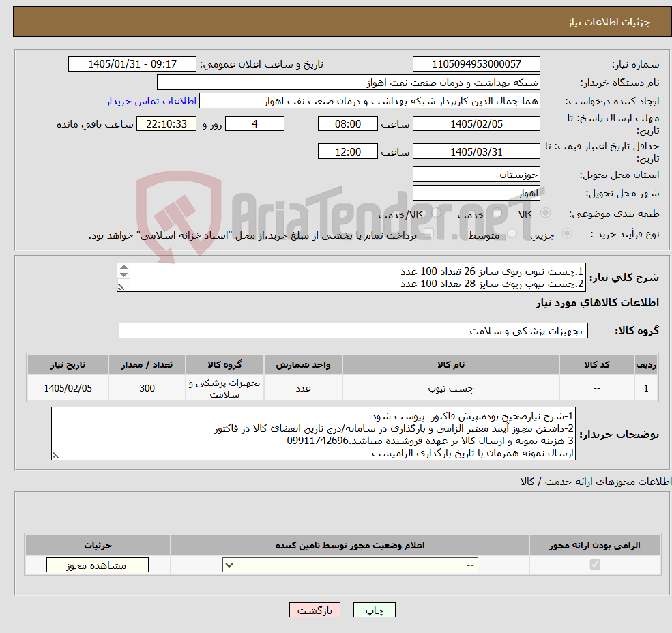Toggle the mandatory permit checkbox
This screenshot has width=672, height=633.
coord(595,564)
